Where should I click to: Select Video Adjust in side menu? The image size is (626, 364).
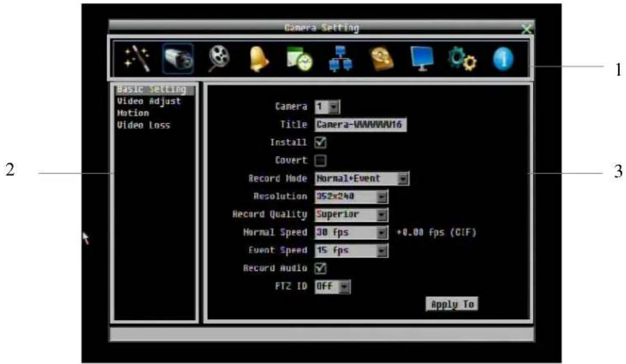pos(149,101)
